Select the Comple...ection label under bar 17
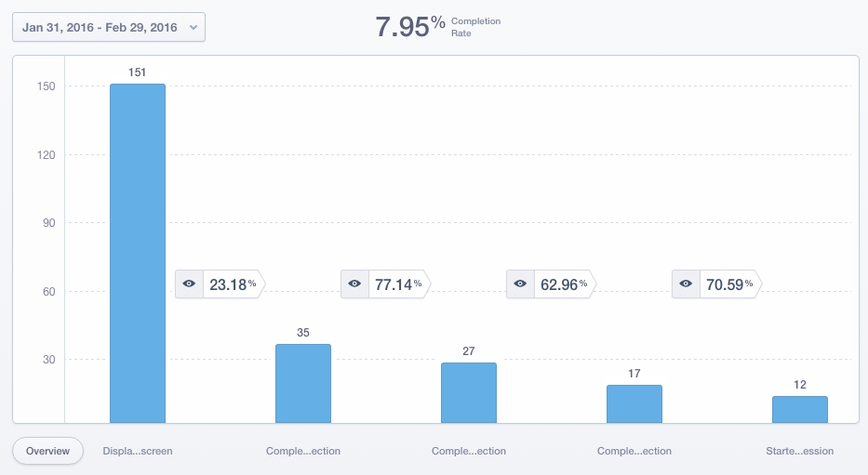 pos(634,451)
